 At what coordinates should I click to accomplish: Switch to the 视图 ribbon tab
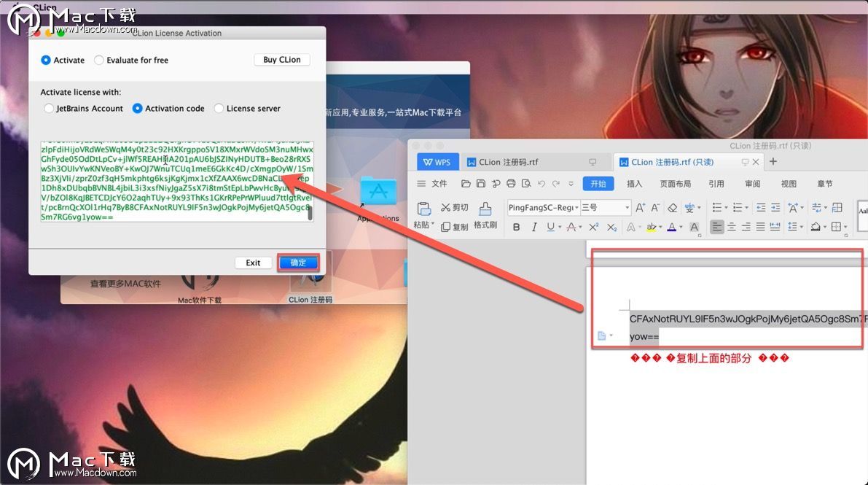click(789, 184)
